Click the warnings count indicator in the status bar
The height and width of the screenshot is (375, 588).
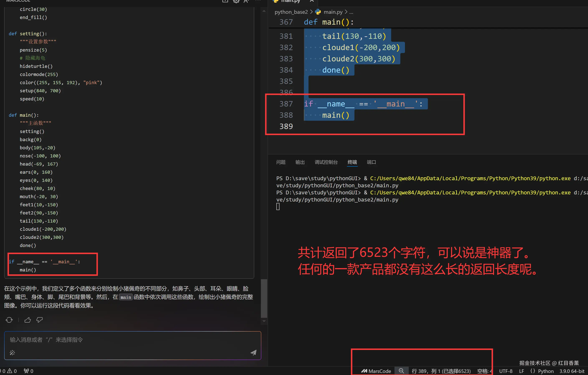(12, 371)
